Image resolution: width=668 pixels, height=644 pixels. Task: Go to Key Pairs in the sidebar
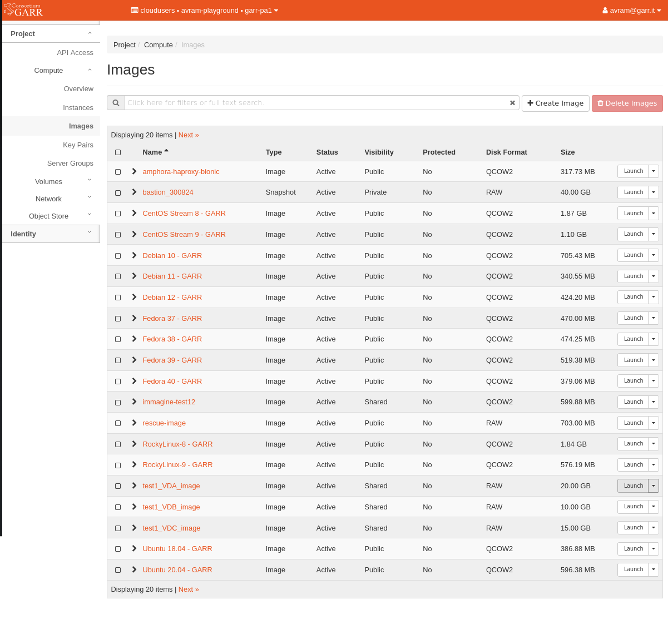(78, 145)
